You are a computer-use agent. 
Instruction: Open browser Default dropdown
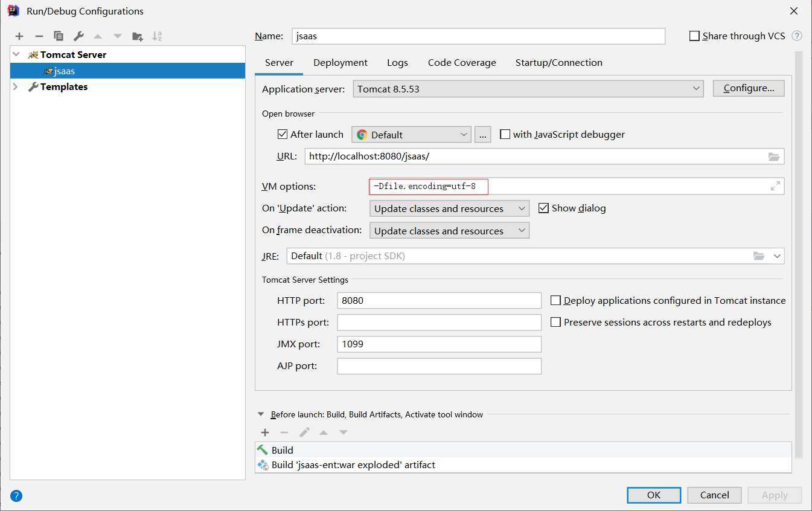(411, 134)
